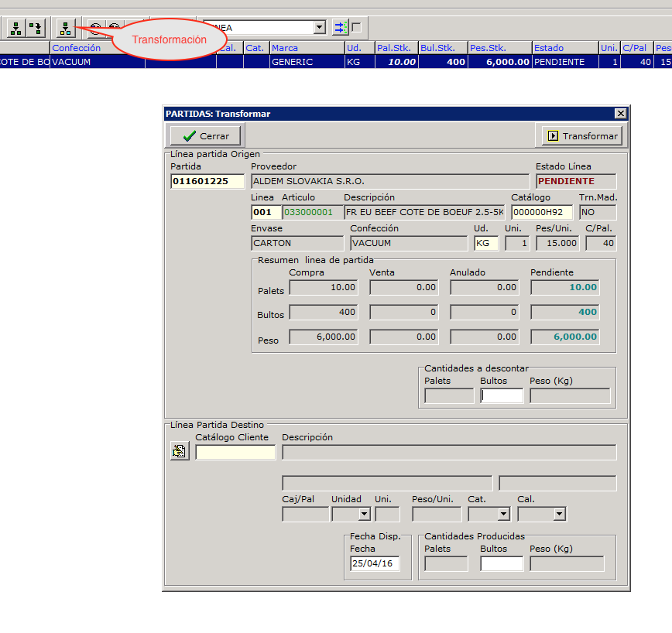Screen dimensions: 672x633
Task: Click the blue arrows icon beside the combo box
Action: coord(340,28)
